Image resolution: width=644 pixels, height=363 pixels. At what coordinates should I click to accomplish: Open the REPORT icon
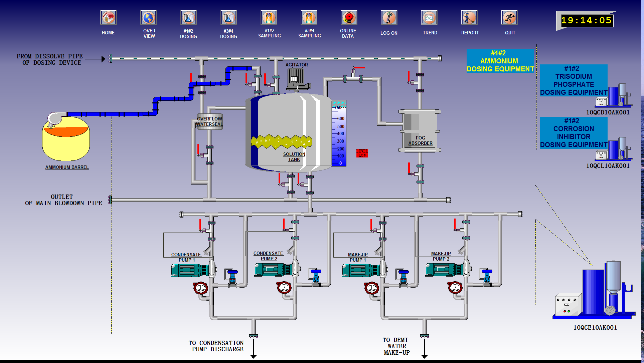469,18
